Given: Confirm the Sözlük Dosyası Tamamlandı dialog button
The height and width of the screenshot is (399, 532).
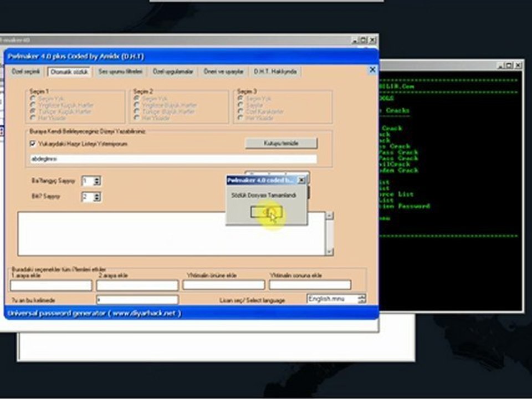Looking at the screenshot, I should (267, 212).
